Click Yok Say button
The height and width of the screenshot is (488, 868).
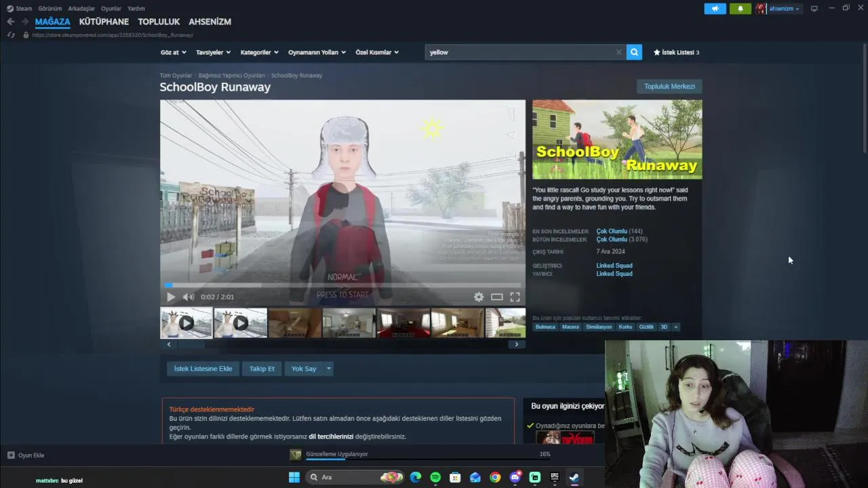[304, 369]
